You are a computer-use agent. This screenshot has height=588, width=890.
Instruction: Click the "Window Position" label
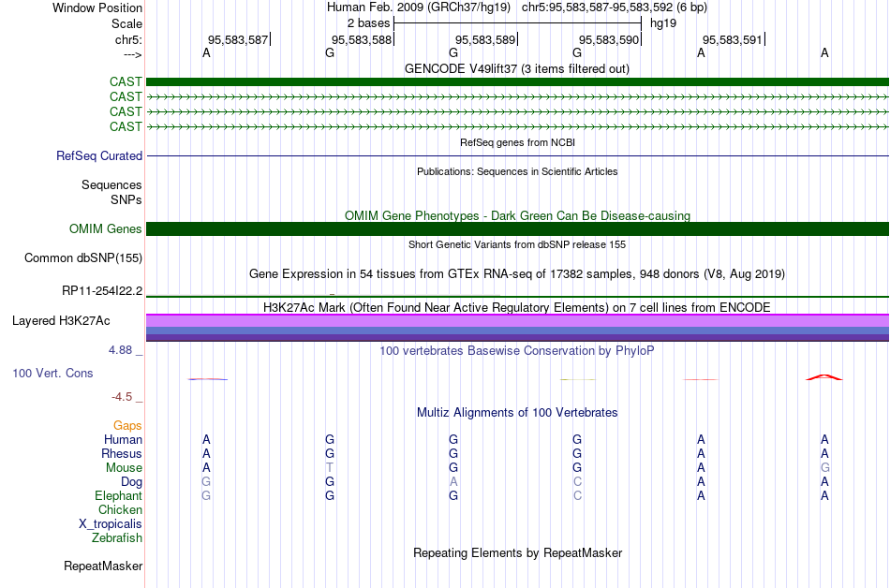coord(97,7)
